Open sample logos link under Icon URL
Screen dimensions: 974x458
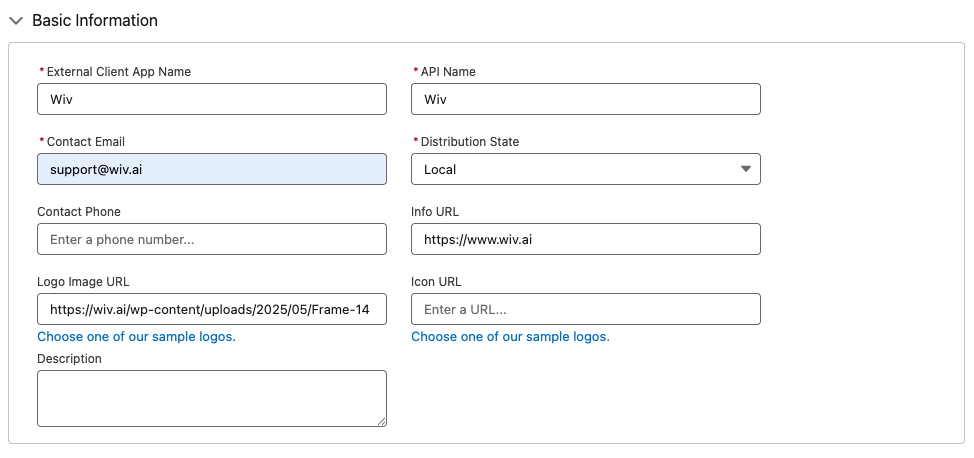pos(510,337)
